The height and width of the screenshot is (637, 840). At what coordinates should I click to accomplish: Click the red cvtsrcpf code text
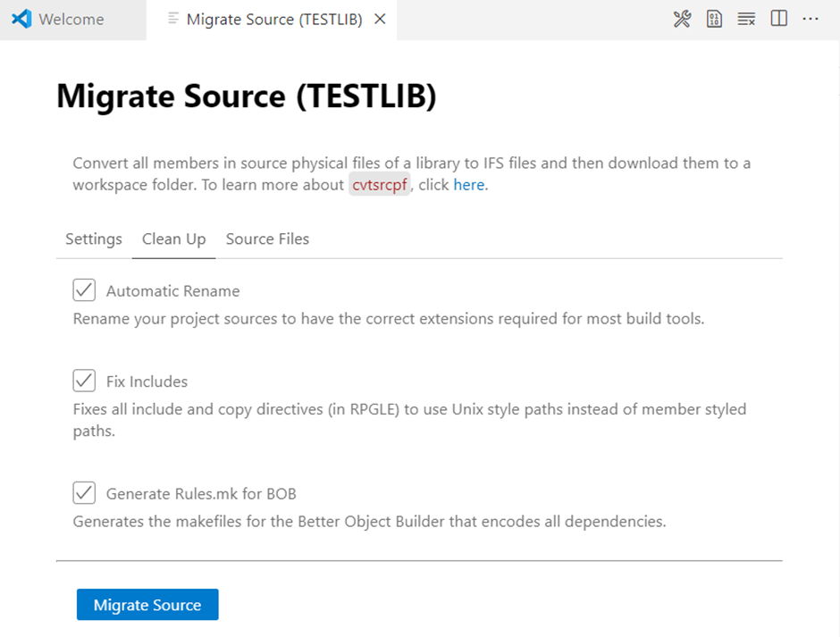[379, 186]
